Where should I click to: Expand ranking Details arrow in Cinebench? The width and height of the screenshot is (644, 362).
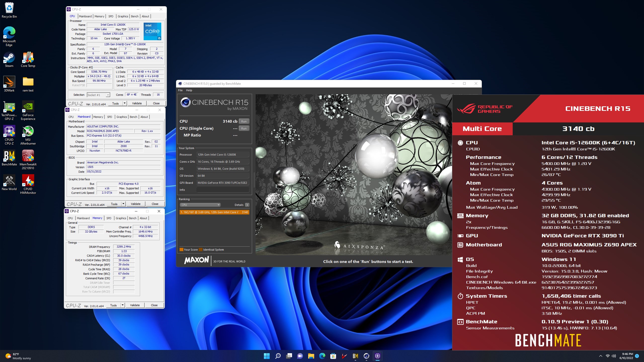click(247, 205)
